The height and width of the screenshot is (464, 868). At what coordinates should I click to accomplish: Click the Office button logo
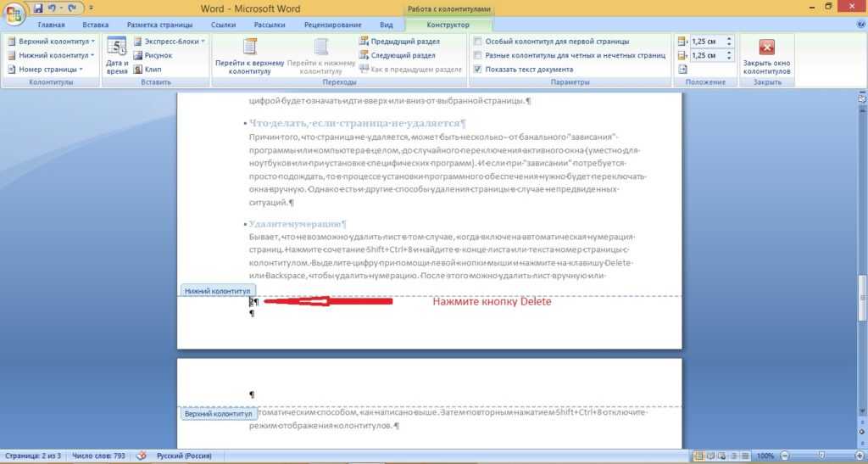[14, 14]
